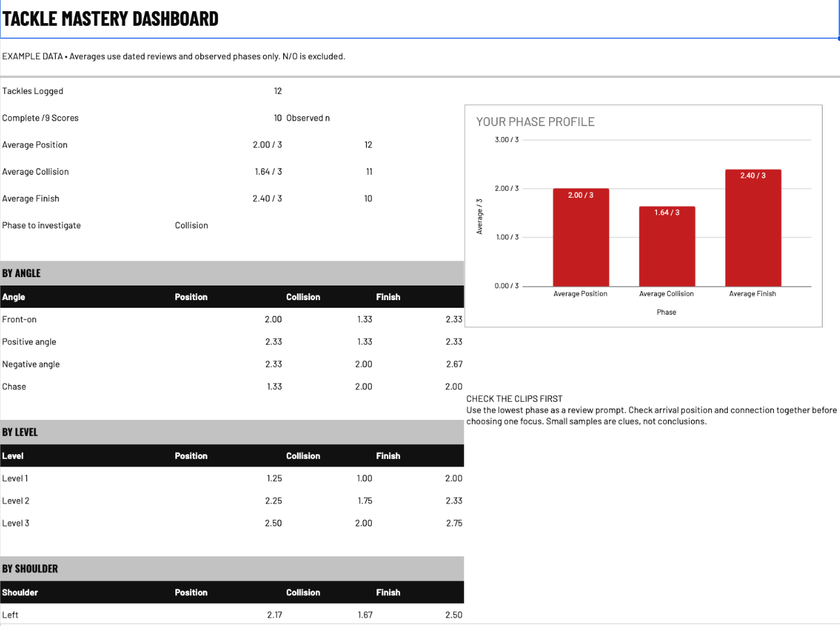Select the Tackles Logged label
The height and width of the screenshot is (626, 840).
point(33,91)
